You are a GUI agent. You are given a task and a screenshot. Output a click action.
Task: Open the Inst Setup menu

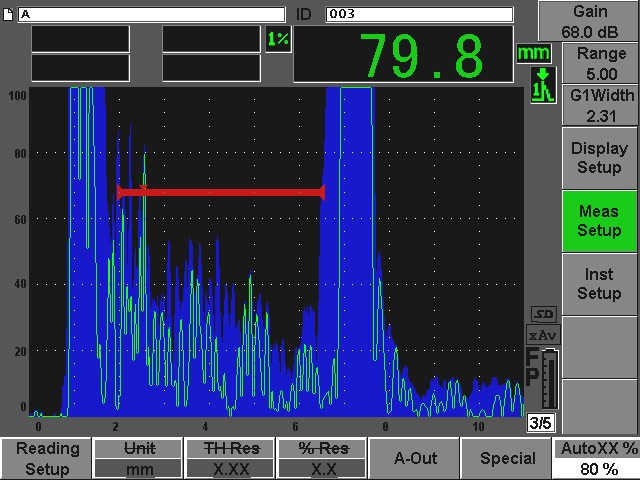(598, 284)
